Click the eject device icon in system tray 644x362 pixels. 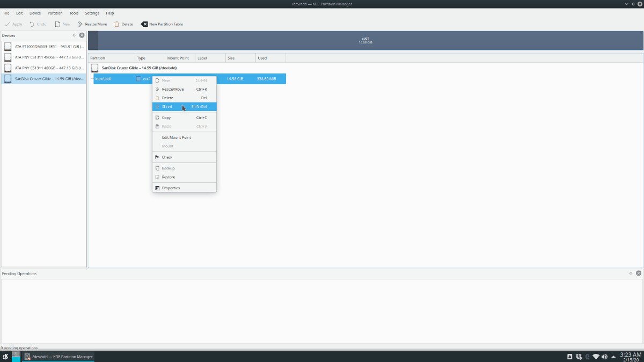(x=569, y=356)
